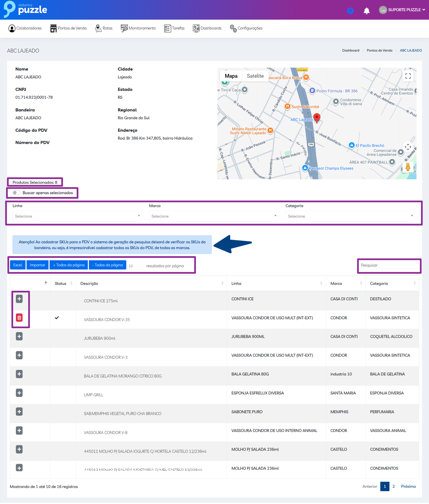429x504 pixels.
Task: Switch map to Satélite view
Action: (255, 76)
